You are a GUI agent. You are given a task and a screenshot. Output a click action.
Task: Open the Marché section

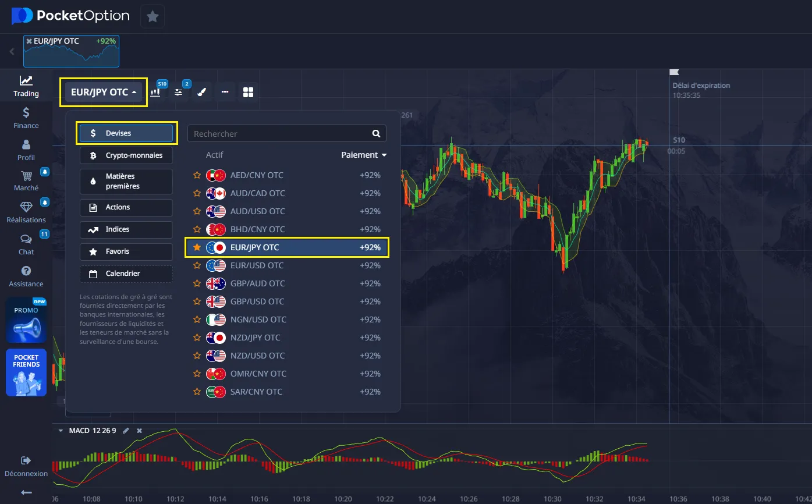[26, 181]
